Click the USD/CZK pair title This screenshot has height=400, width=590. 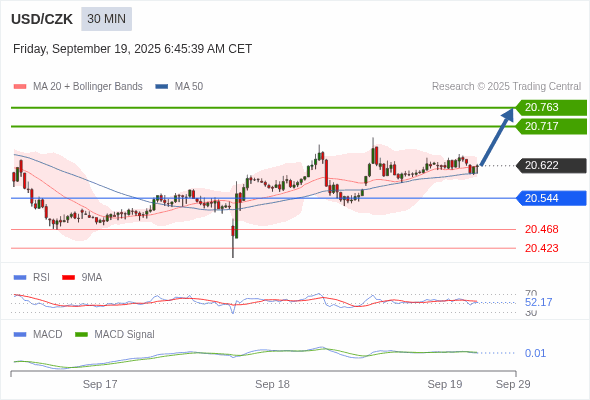(42, 19)
